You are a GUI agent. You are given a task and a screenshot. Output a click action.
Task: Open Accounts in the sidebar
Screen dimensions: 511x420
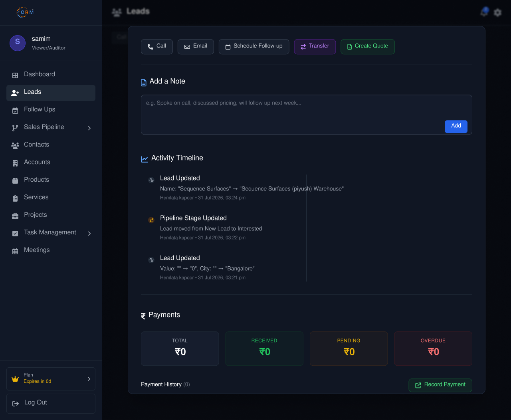[x=51, y=162]
